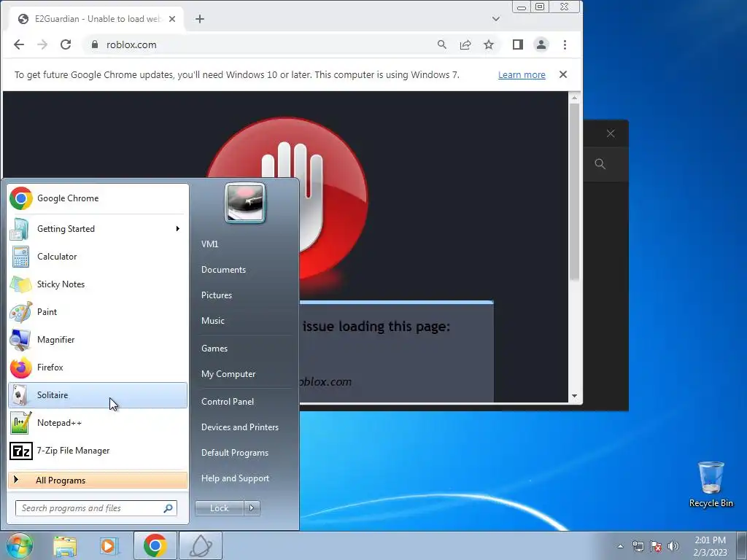Image resolution: width=747 pixels, height=560 pixels.
Task: Launch Firefox from Start menu
Action: (x=98, y=367)
